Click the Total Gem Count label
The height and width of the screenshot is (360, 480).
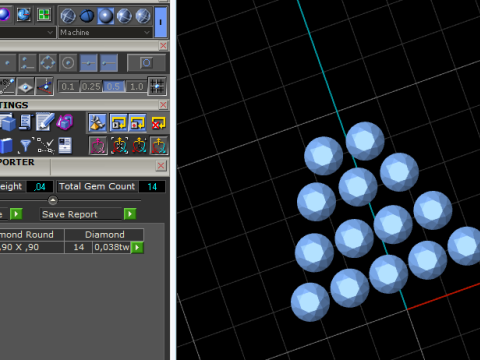point(97,186)
